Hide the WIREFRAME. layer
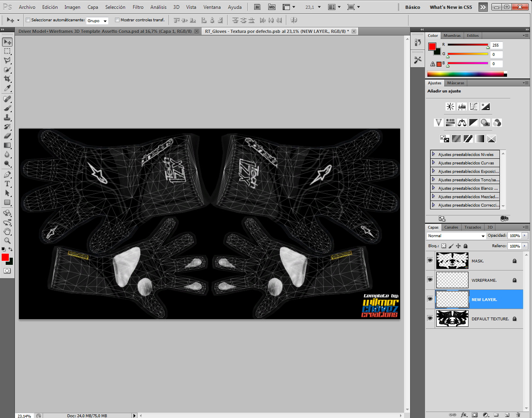This screenshot has height=418, width=532. point(430,280)
